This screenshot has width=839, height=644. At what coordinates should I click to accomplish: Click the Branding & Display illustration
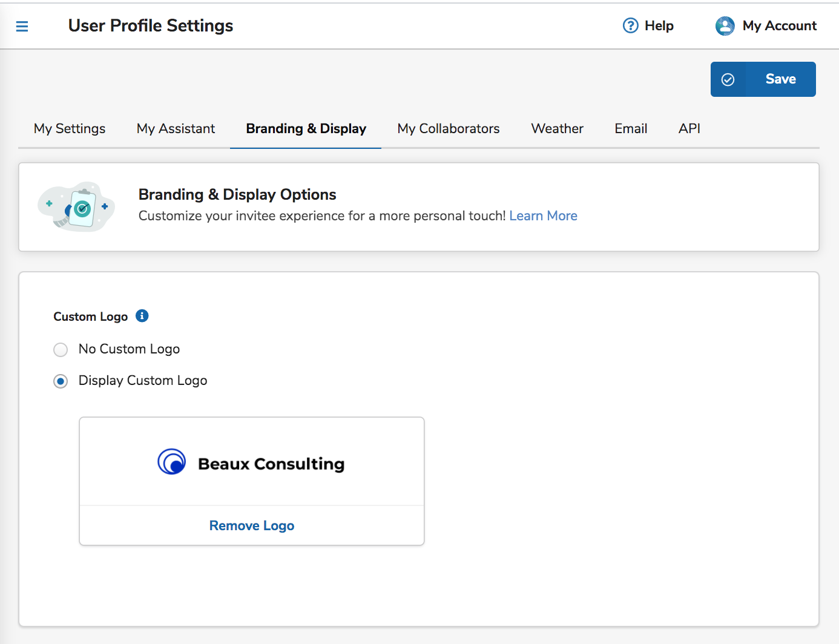click(77, 207)
